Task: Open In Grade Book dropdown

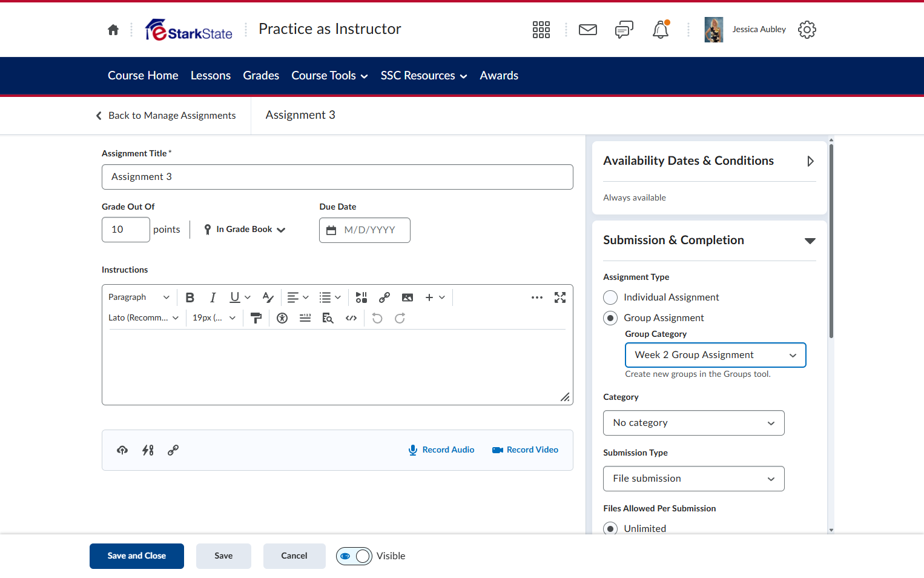Action: (245, 230)
